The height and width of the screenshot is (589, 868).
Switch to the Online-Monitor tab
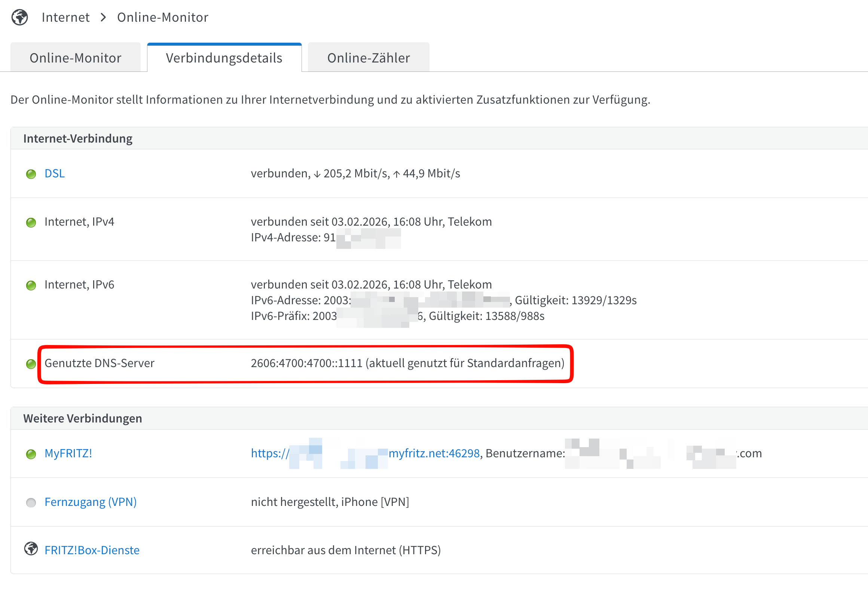[x=76, y=58]
